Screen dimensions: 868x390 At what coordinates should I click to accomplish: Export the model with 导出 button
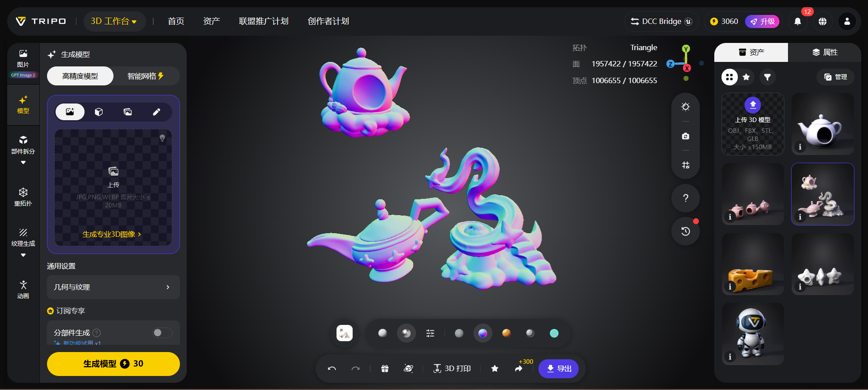click(559, 369)
